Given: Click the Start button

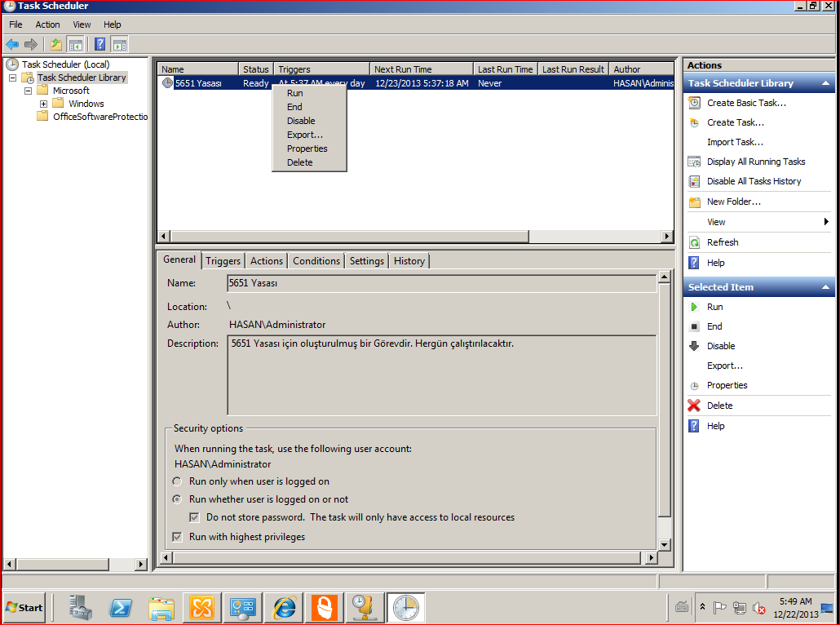Looking at the screenshot, I should pyautogui.click(x=24, y=608).
